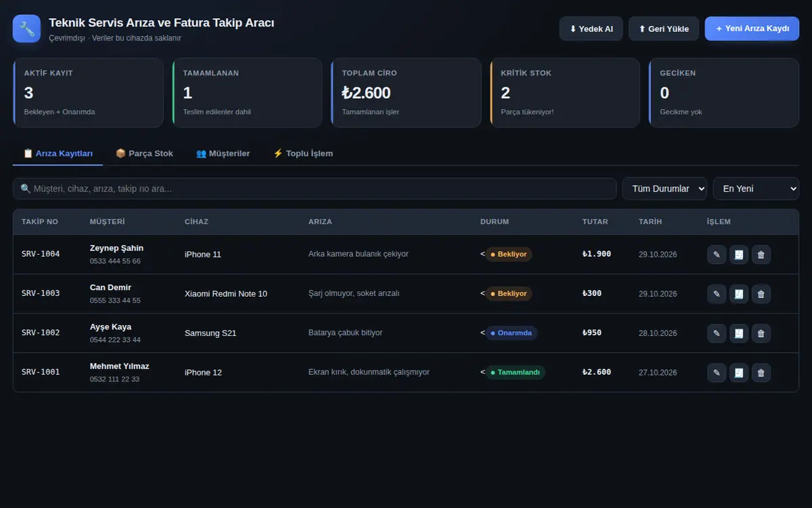Click the Onarımda status badge for SRV-1002
Screen dimensions: 812x508
[x=512, y=333]
